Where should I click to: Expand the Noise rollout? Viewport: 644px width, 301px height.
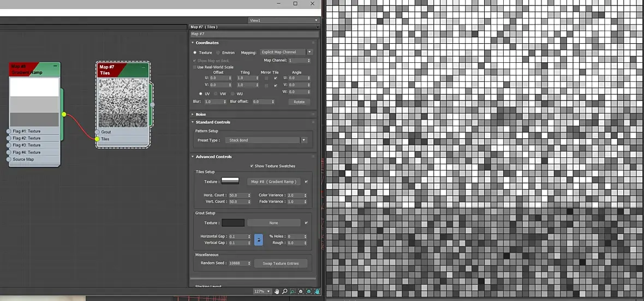point(201,114)
